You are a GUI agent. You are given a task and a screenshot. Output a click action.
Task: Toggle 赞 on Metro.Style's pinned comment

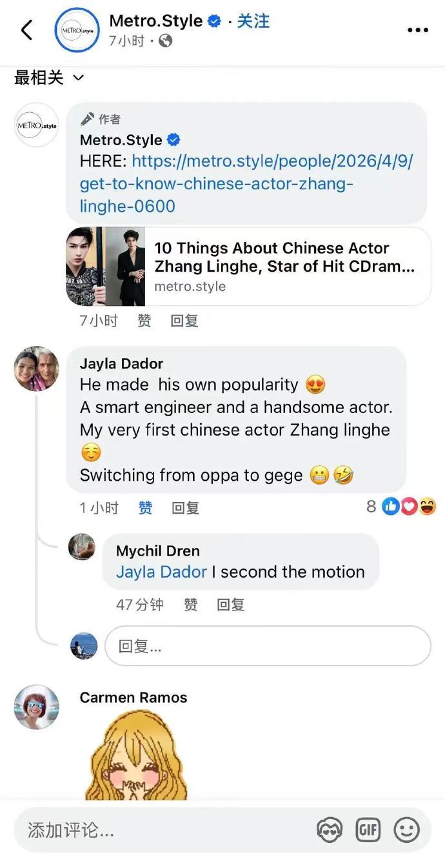tap(144, 321)
